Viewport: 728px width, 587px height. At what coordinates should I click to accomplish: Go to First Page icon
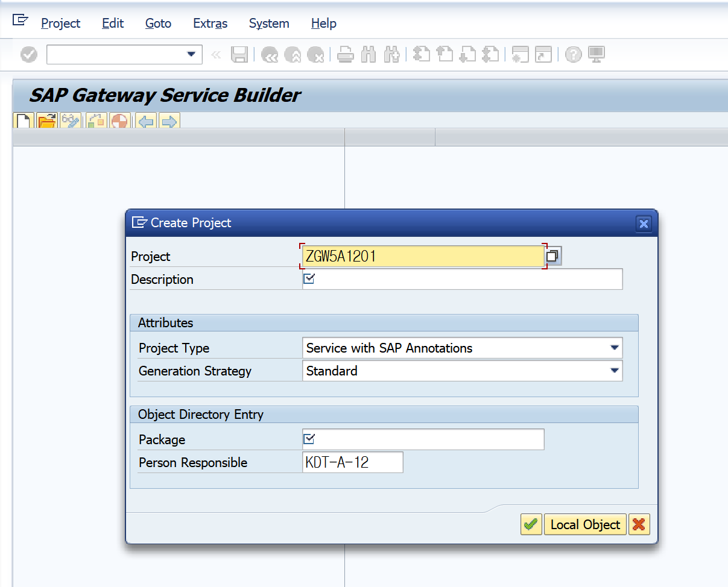(x=422, y=55)
